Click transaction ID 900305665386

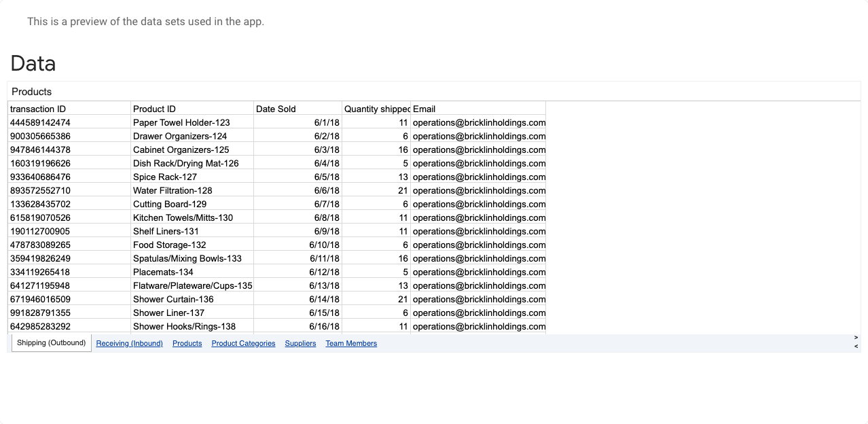[69, 136]
